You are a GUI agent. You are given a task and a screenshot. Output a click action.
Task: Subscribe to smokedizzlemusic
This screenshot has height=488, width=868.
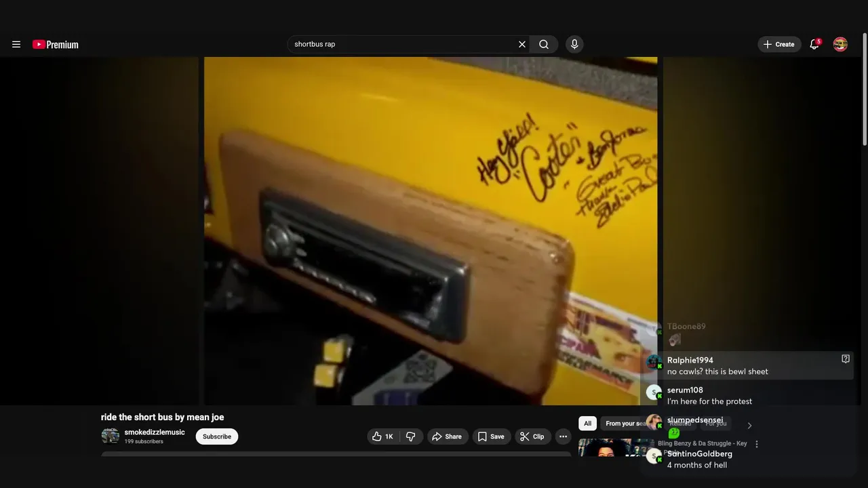click(217, 436)
